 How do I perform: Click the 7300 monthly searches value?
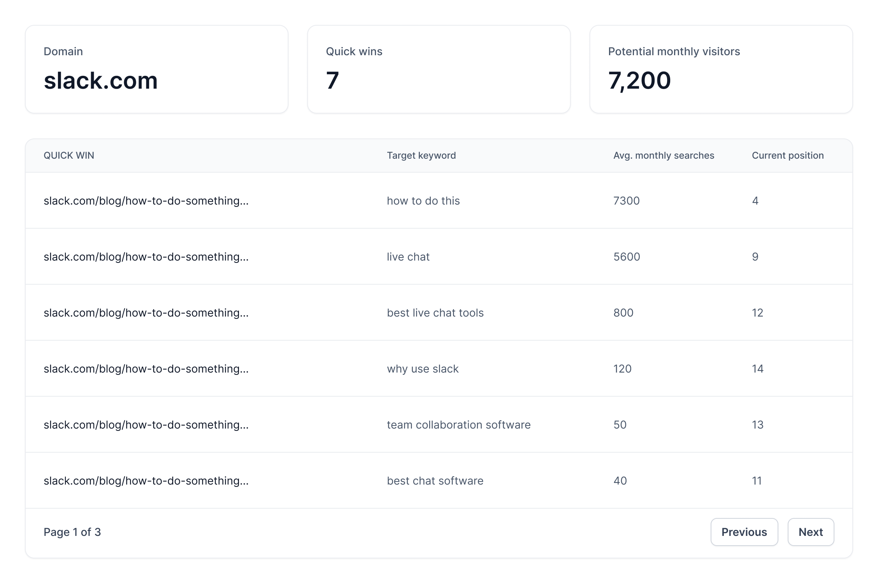pyautogui.click(x=626, y=201)
